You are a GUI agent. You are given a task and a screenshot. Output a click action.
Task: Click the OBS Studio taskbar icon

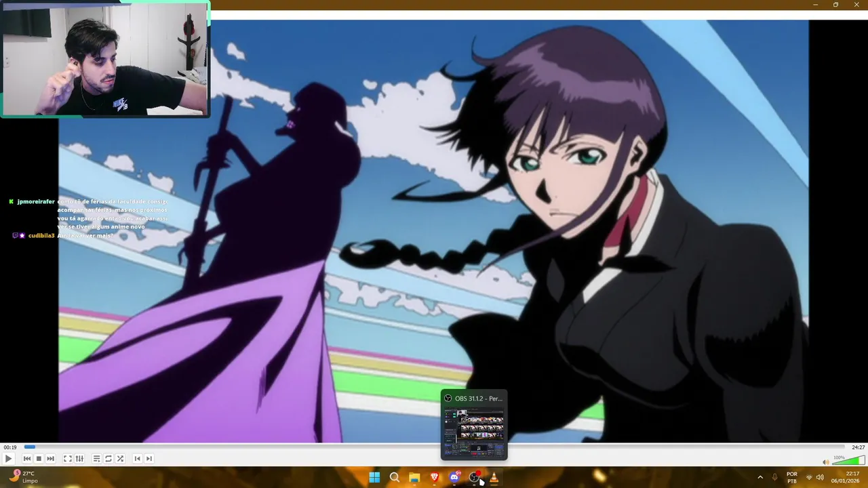pos(474,478)
